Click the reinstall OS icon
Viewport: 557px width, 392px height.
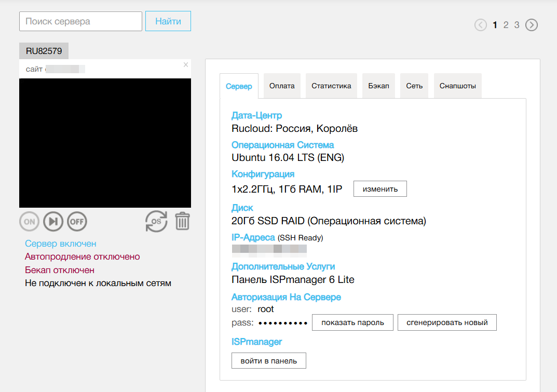[x=156, y=221]
